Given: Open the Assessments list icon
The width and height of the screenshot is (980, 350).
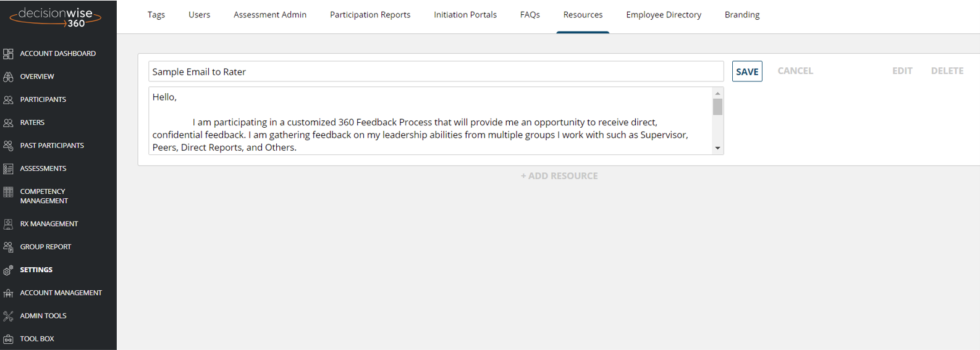Looking at the screenshot, I should 8,169.
